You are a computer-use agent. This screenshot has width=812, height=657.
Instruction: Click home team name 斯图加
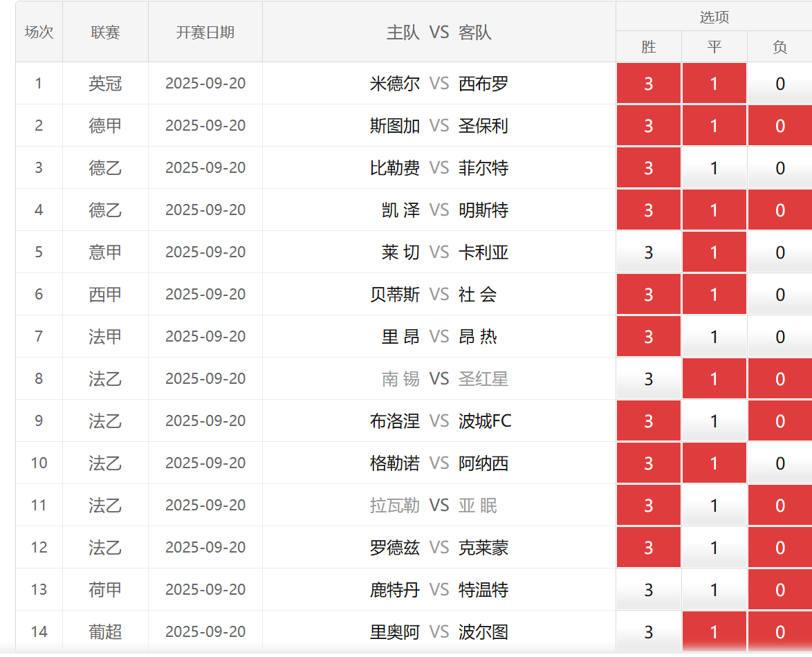pyautogui.click(x=395, y=126)
